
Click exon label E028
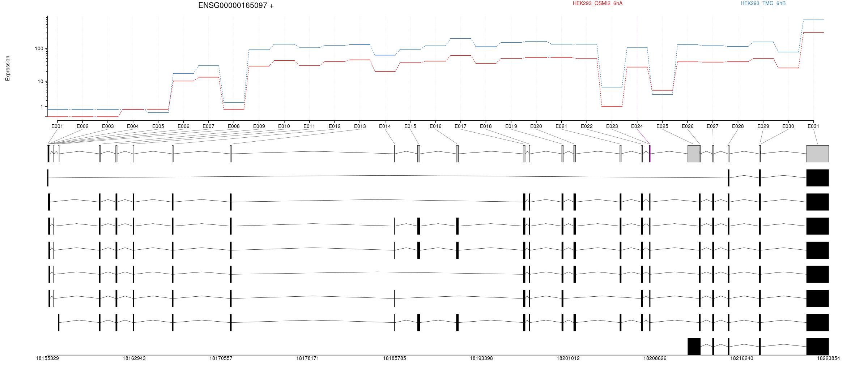point(738,126)
